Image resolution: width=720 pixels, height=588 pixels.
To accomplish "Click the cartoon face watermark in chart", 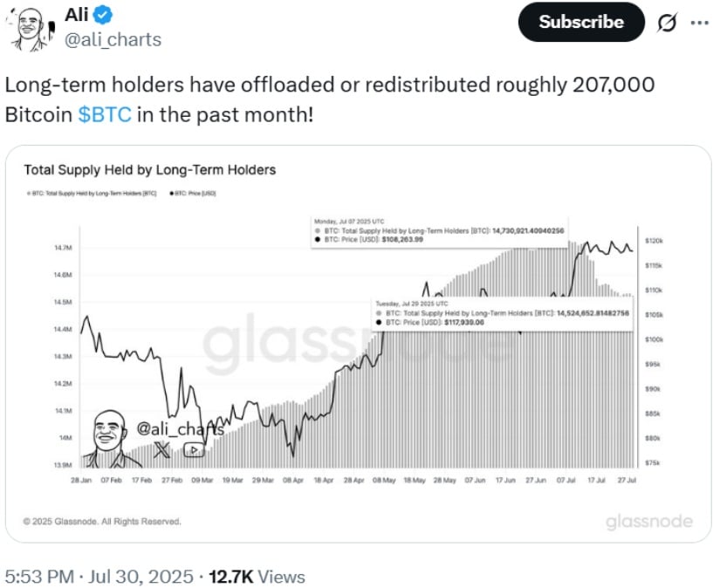I will tap(108, 438).
